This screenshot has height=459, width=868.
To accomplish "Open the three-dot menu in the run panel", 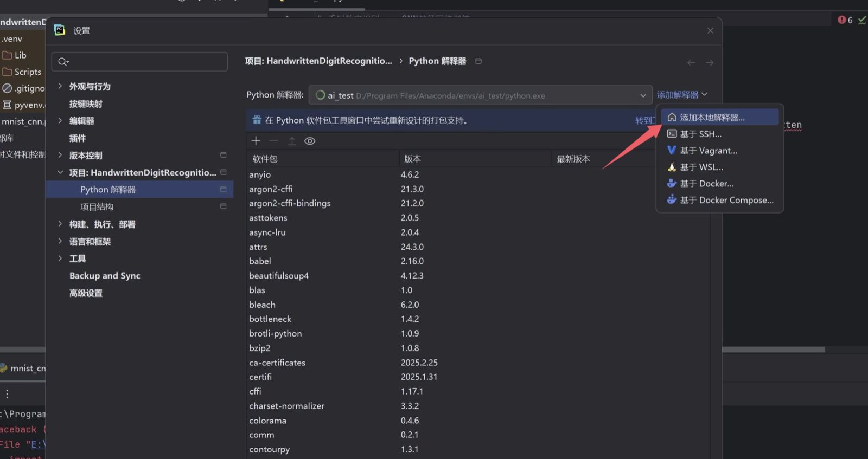I will pos(7,394).
